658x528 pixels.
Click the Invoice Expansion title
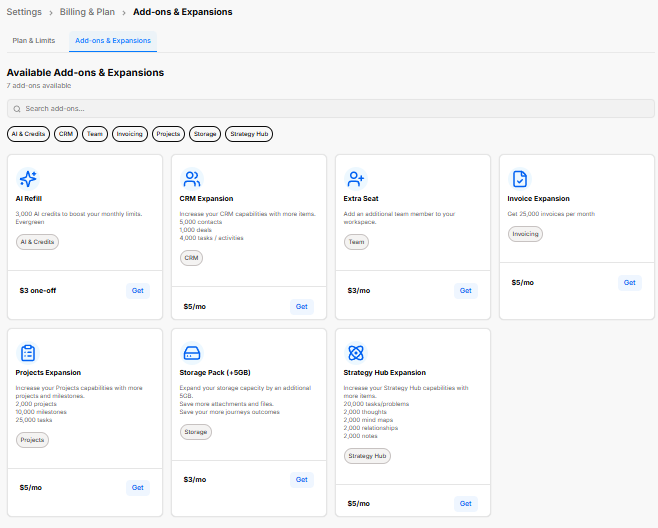point(538,199)
